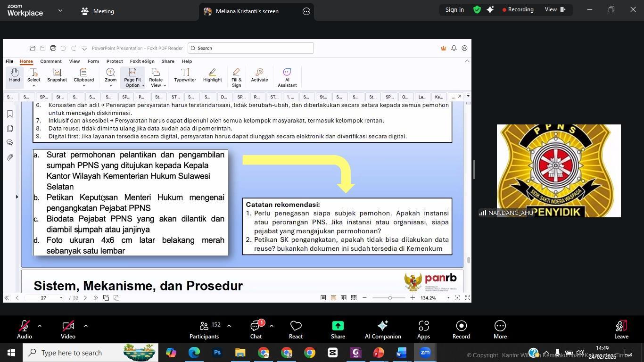Click the Sign in button
Screen dimensions: 644x362
(454, 10)
